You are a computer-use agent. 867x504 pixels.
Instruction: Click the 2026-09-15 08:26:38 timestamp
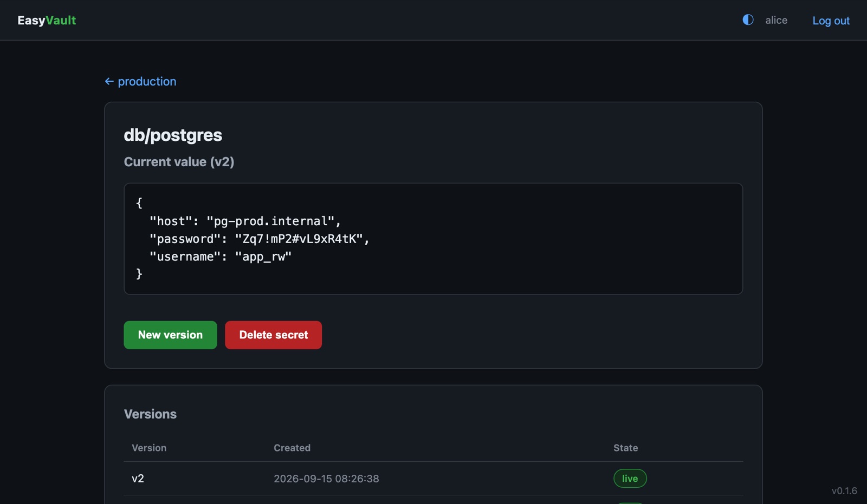click(326, 479)
